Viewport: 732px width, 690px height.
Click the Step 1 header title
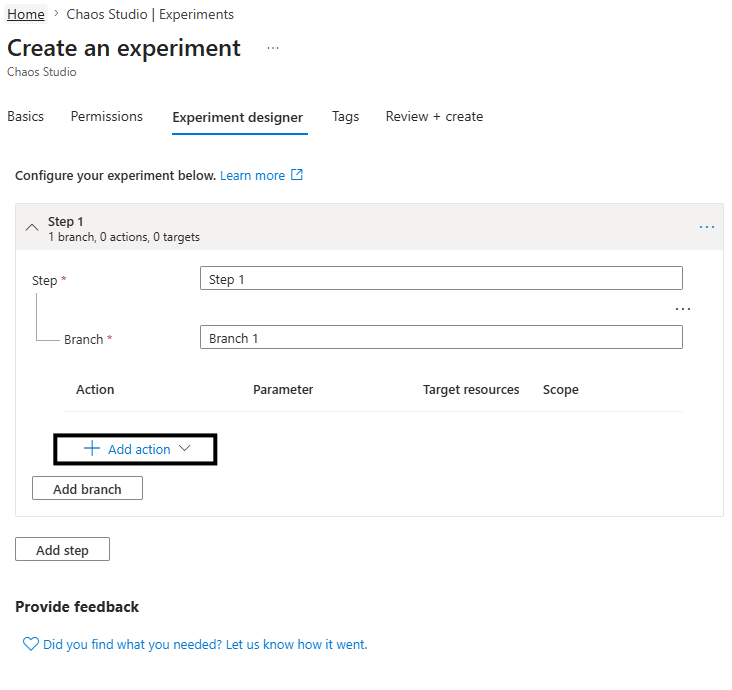(66, 221)
